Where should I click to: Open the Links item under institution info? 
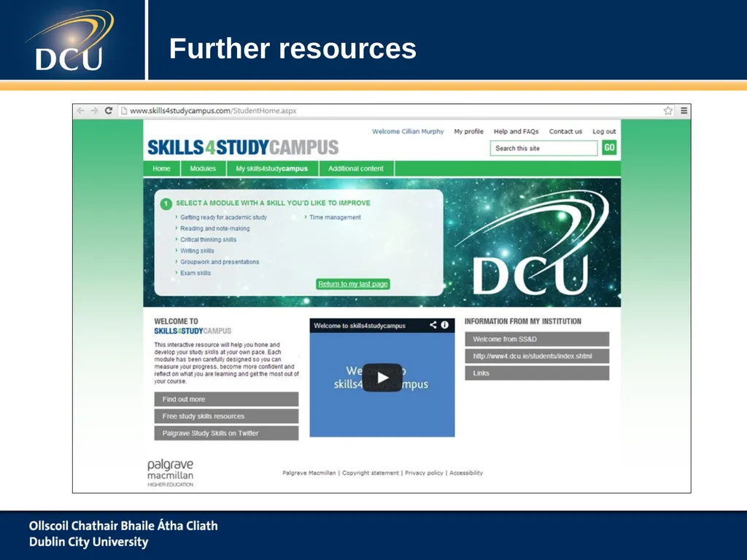coord(537,373)
